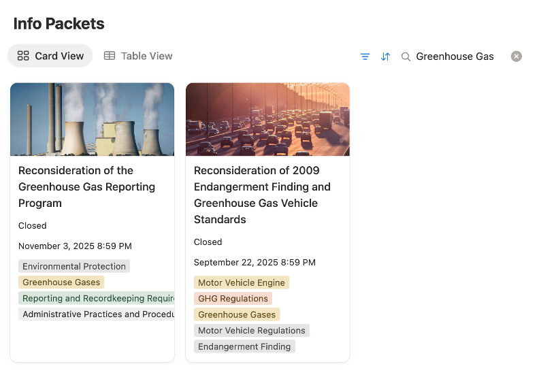Select the Environmental Protection tag
The image size is (539, 392).
(74, 266)
